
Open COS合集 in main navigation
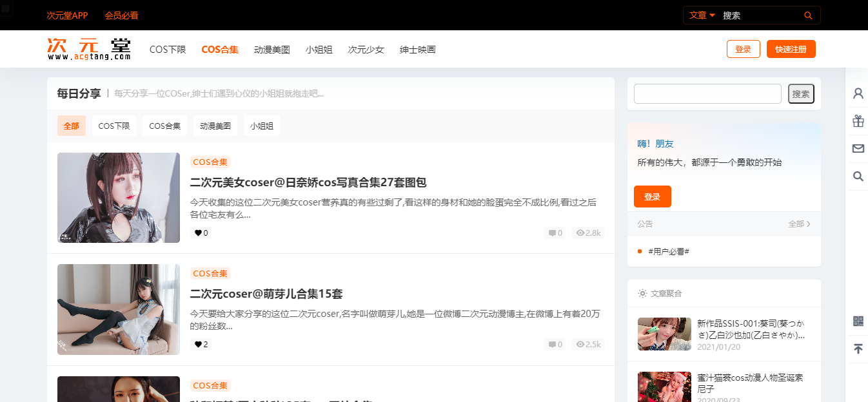220,50
